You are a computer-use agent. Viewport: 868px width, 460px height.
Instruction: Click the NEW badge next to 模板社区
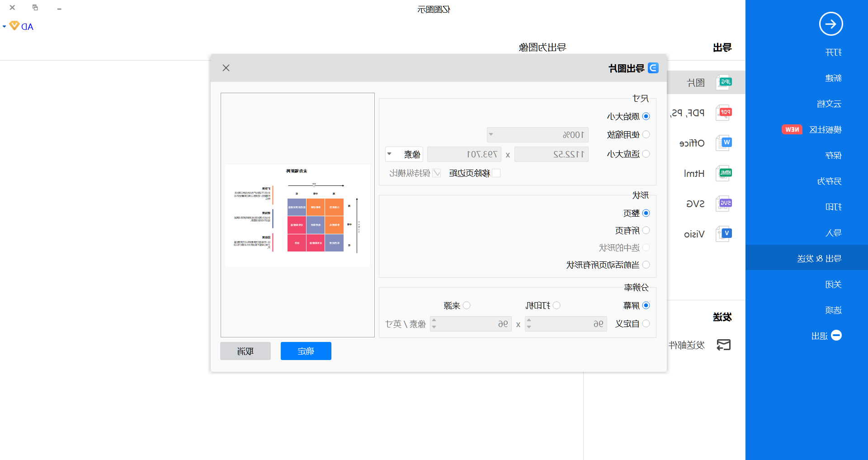coord(792,129)
